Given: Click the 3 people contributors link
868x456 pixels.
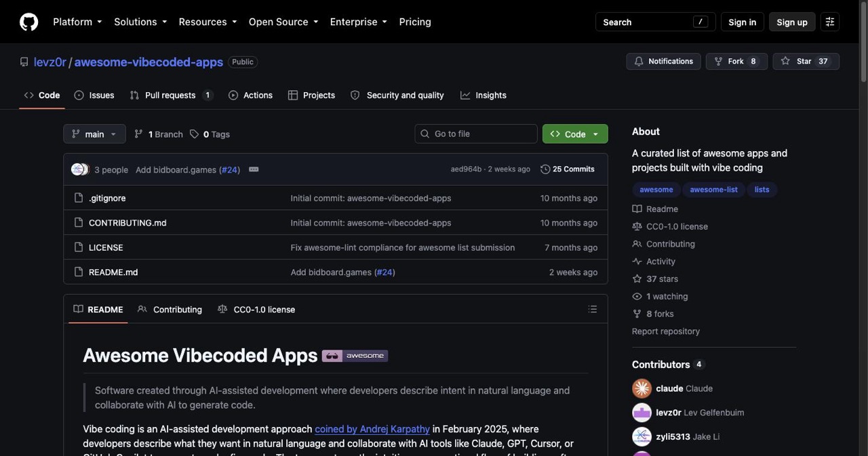Looking at the screenshot, I should pos(111,170).
